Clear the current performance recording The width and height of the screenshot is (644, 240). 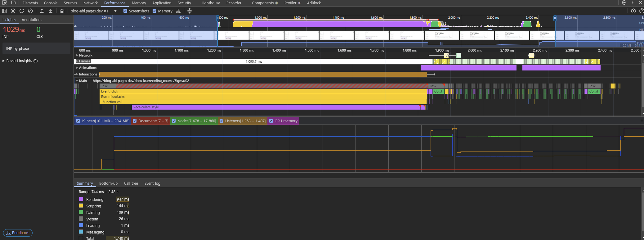30,11
